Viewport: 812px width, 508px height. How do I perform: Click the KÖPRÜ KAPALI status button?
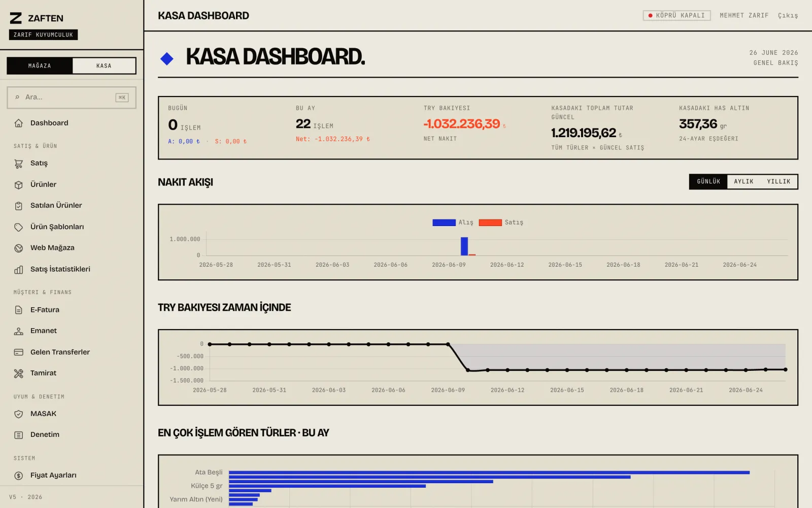tap(676, 16)
